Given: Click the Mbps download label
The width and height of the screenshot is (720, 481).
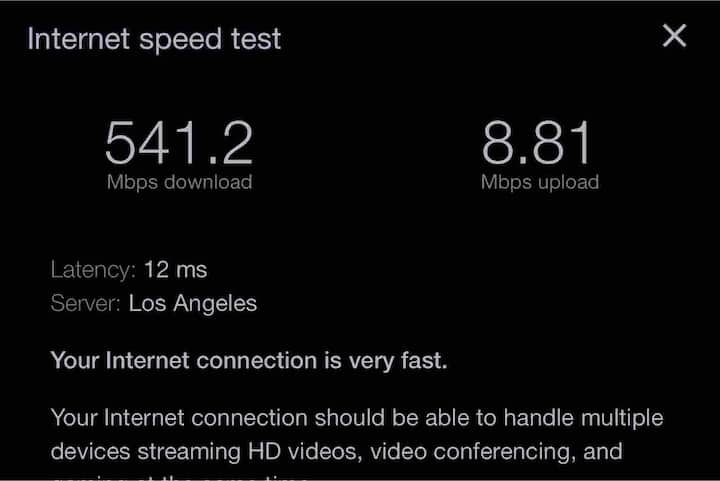Looking at the screenshot, I should [x=179, y=182].
